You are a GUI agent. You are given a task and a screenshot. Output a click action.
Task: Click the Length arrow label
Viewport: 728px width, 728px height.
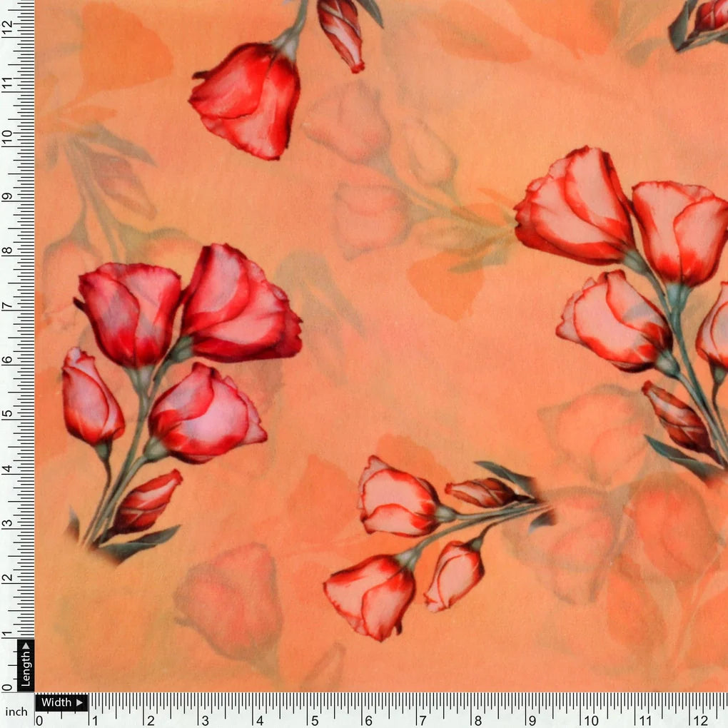(x=26, y=664)
